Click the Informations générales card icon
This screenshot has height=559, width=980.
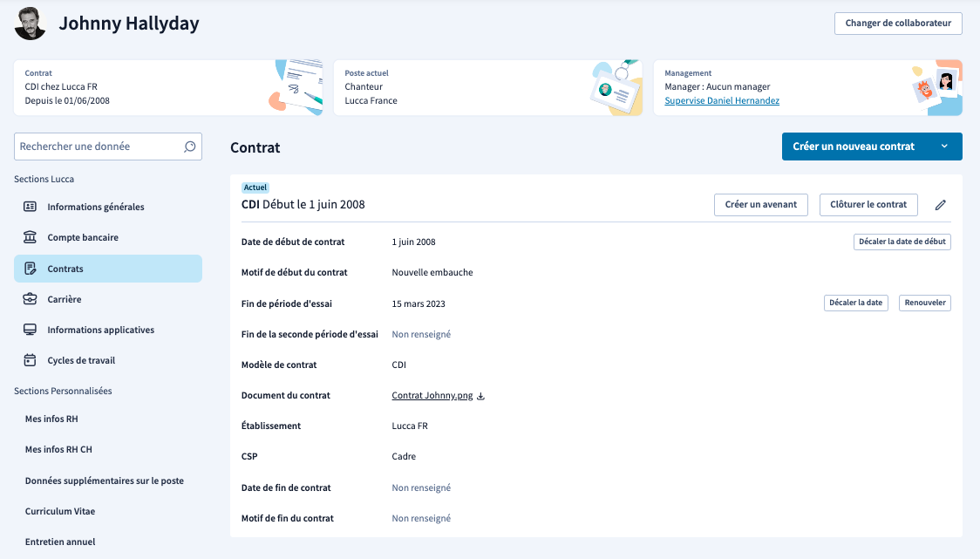30,207
